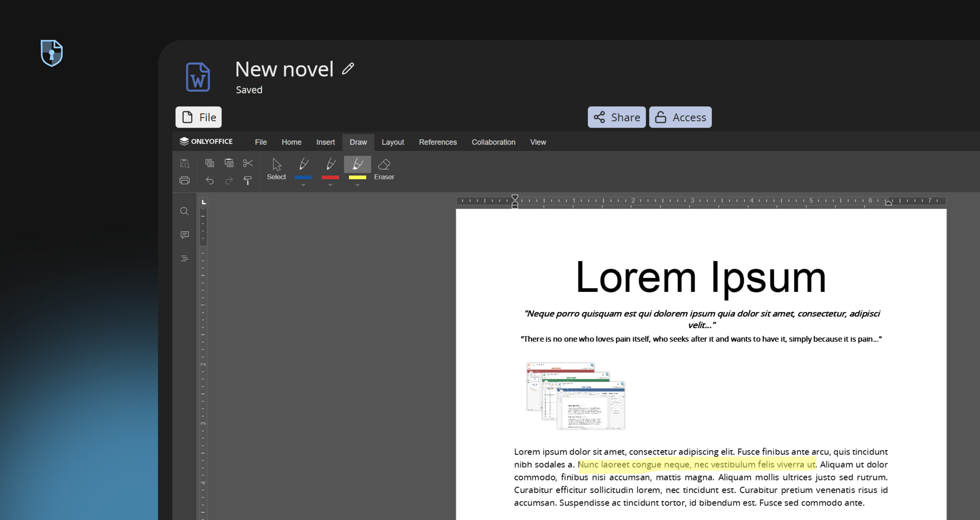
Task: Expand the yellow highlighter options arrow
Action: pos(357,185)
